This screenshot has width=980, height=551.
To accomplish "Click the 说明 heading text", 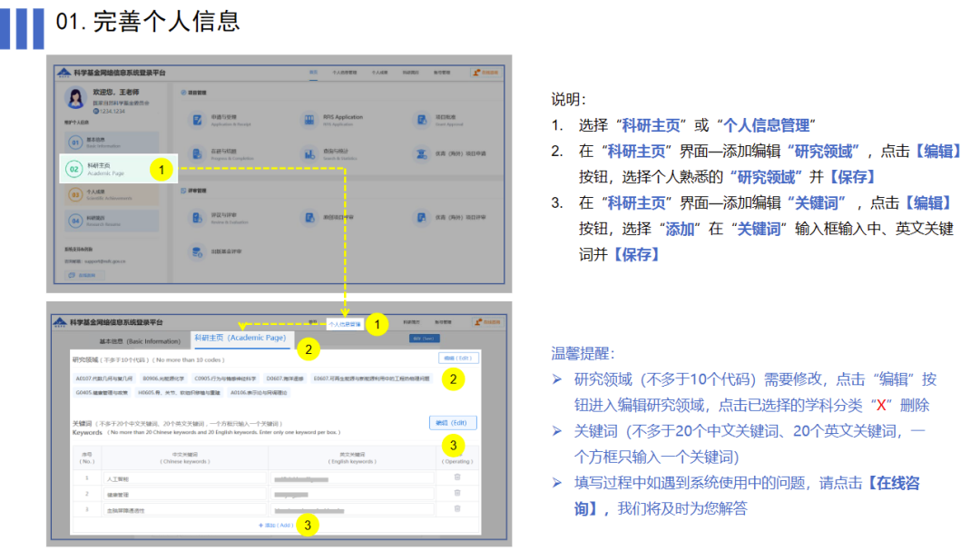I will tap(569, 100).
